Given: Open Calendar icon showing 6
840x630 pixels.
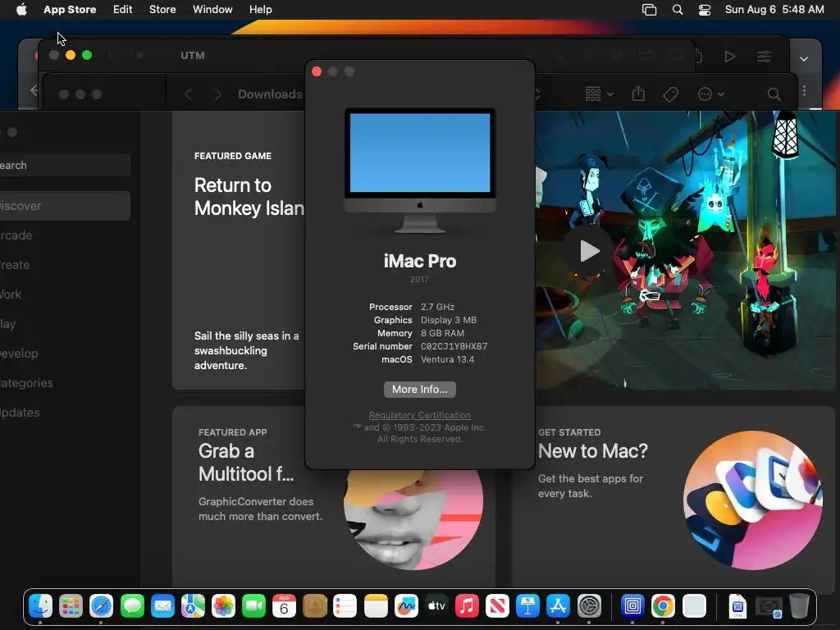Looking at the screenshot, I should click(x=284, y=606).
